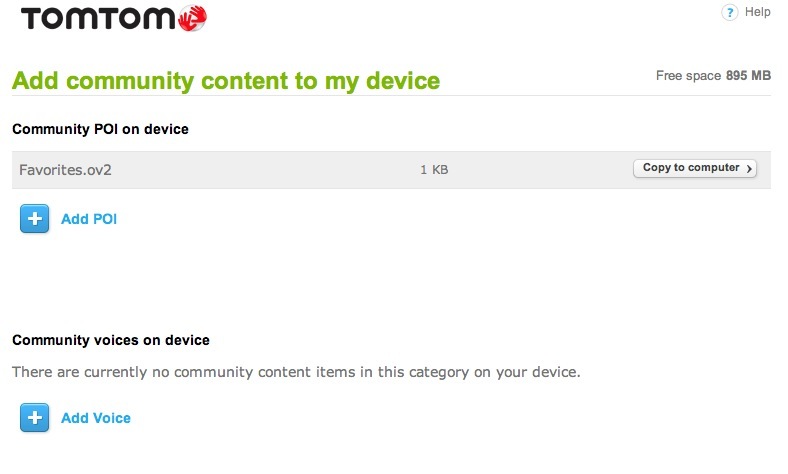Image resolution: width=788 pixels, height=474 pixels.
Task: Click the Free space label
Action: (x=688, y=76)
